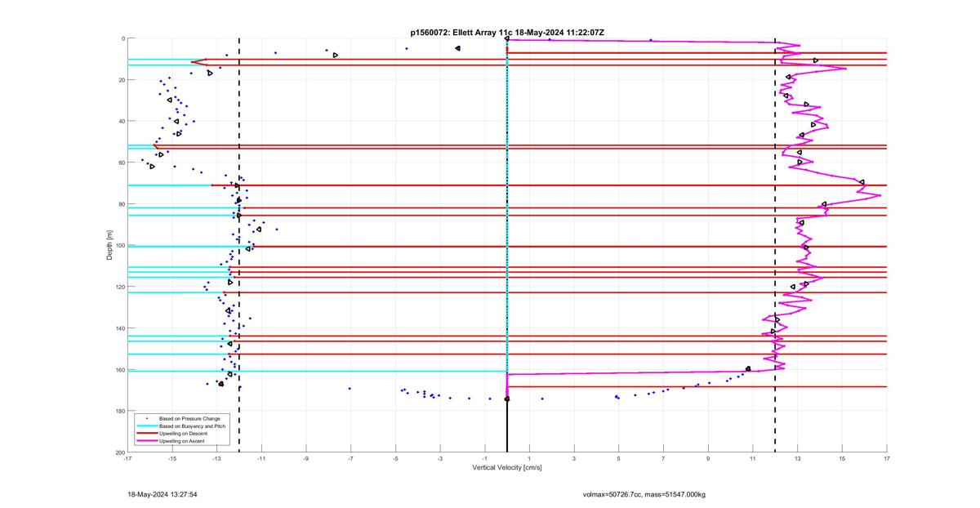The width and height of the screenshot is (980, 508).
Task: Click the '180' depth tick label
Action: pyautogui.click(x=119, y=411)
